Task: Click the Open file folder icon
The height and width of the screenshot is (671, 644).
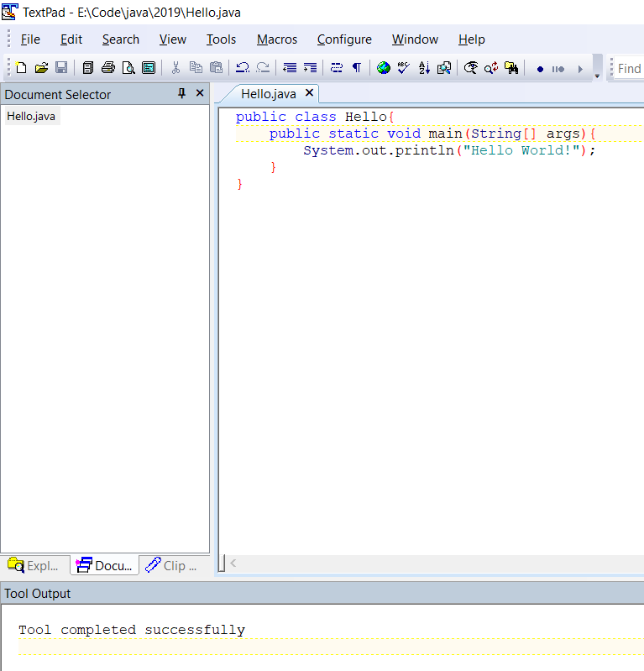Action: pyautogui.click(x=41, y=68)
